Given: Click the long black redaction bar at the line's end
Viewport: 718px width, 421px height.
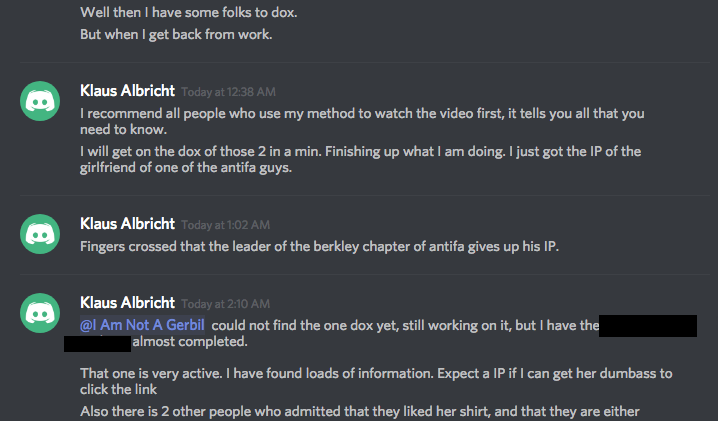Looking at the screenshot, I should (649, 325).
